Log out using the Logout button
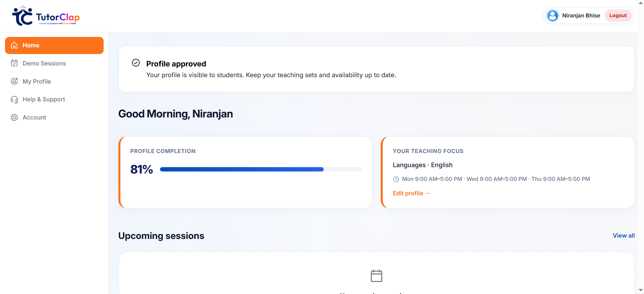Screen dimensions: 644x294 [x=618, y=15]
